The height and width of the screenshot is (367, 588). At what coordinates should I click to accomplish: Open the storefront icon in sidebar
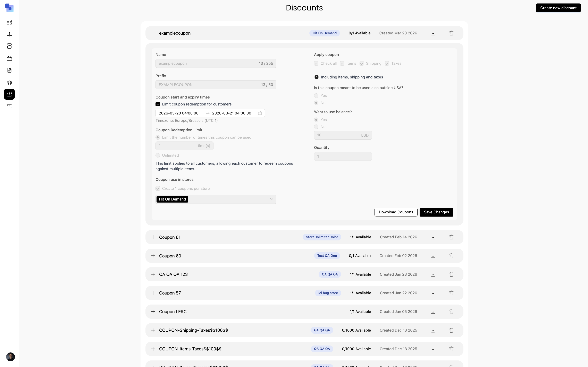click(9, 46)
